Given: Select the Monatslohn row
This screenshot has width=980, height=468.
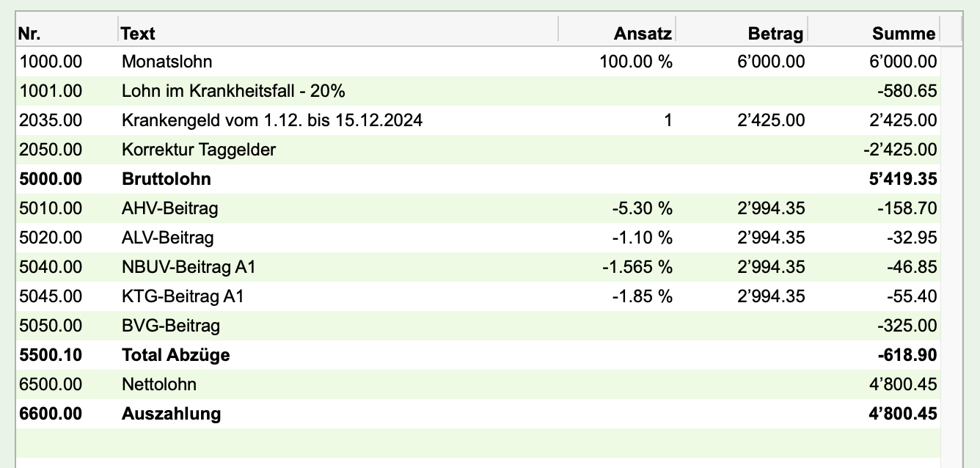Looking at the screenshot, I should click(478, 62).
